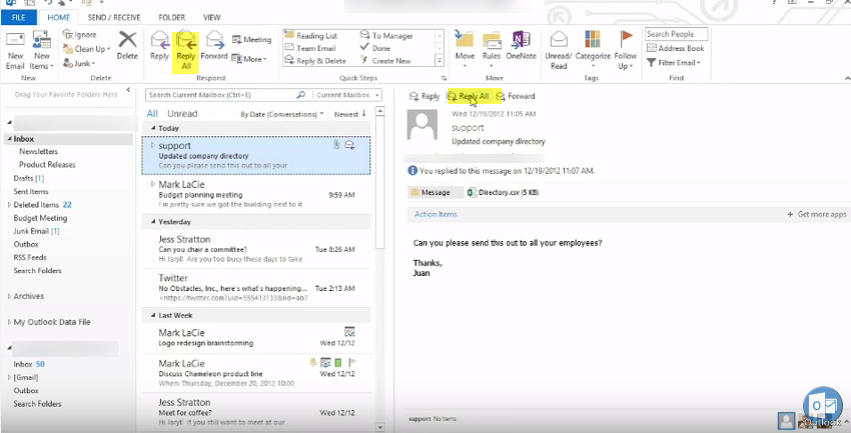Click the Message tab icon above body
Image resolution: width=851 pixels, height=433 pixels.
tap(415, 192)
